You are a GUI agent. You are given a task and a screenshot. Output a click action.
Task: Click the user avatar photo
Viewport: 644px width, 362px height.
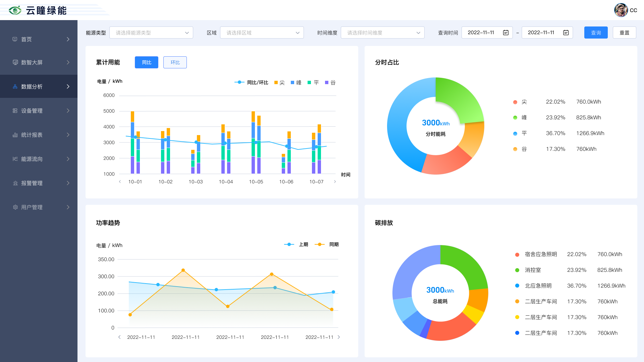pos(621,10)
